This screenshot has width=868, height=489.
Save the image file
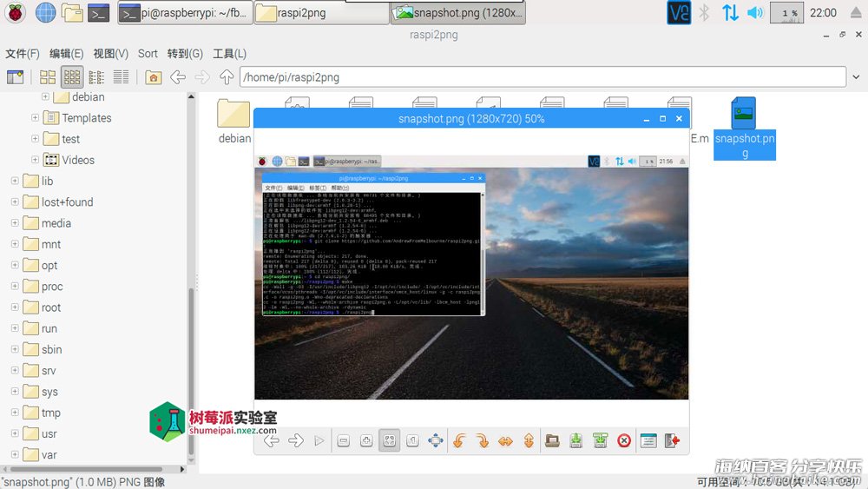[x=576, y=441]
